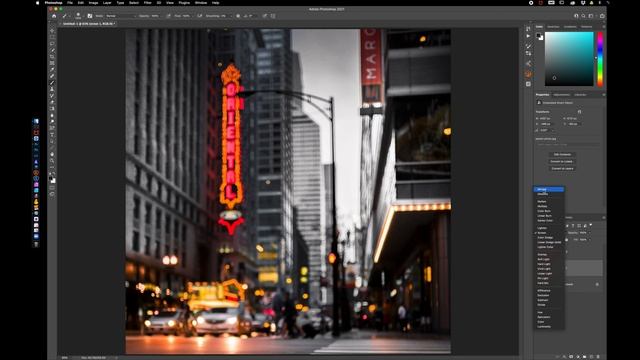Click the toolbar foreground/background color squares
This screenshot has width=640, height=360.
point(52,179)
